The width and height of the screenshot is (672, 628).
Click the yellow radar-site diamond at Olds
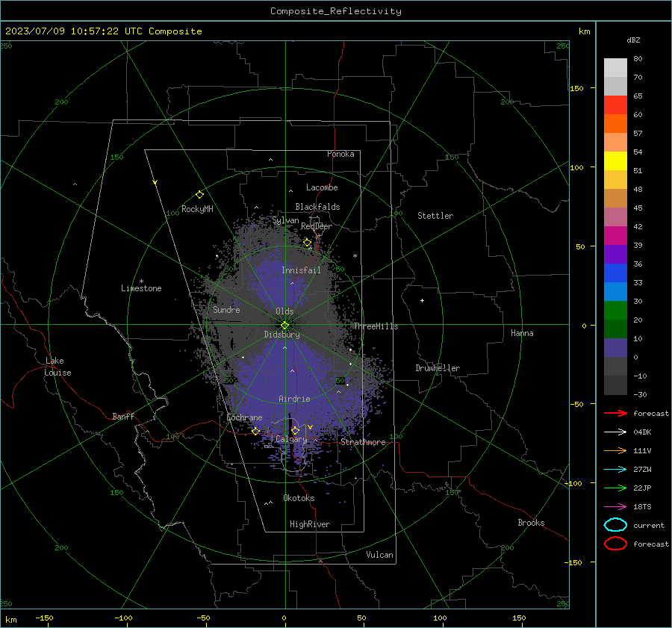point(284,325)
